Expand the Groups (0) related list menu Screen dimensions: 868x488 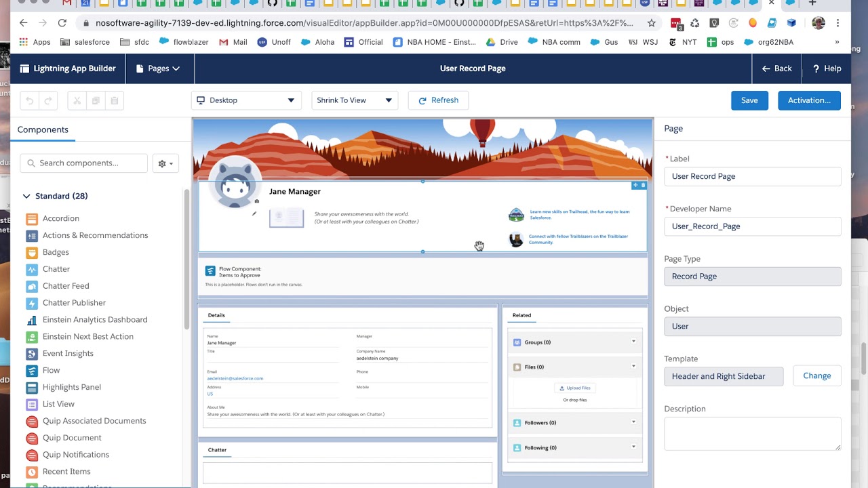click(x=633, y=342)
